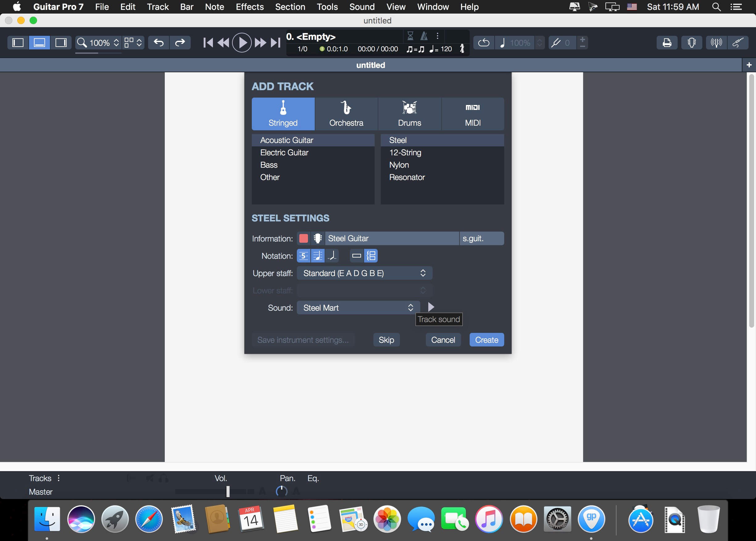Click the red track color swatch
Screen dimensions: 756x541
pos(303,238)
